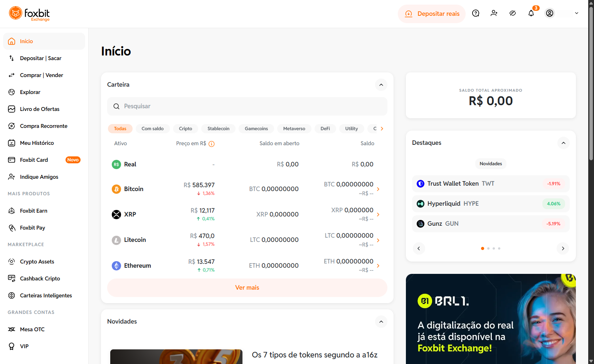594x364 pixels.
Task: Toggle hide balances eye icon
Action: point(513,13)
